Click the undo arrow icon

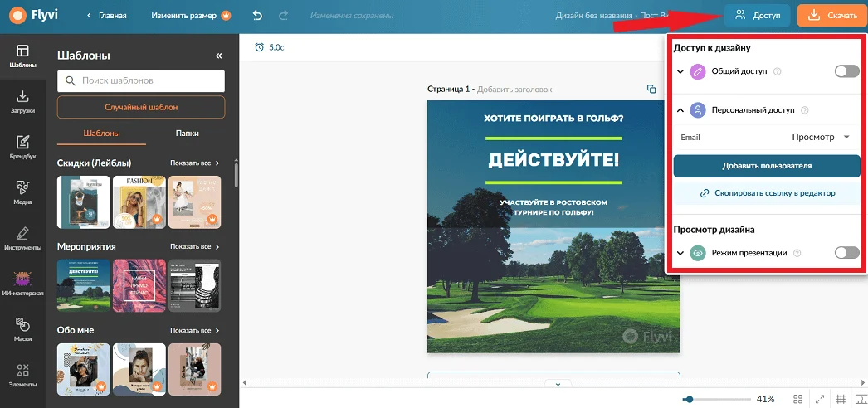(x=256, y=16)
